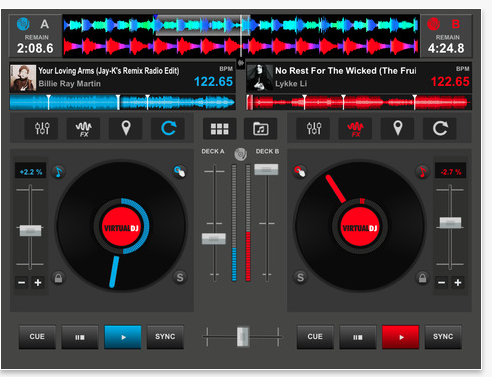
Task: Open the Deck B loop arrow icon
Action: click(440, 128)
